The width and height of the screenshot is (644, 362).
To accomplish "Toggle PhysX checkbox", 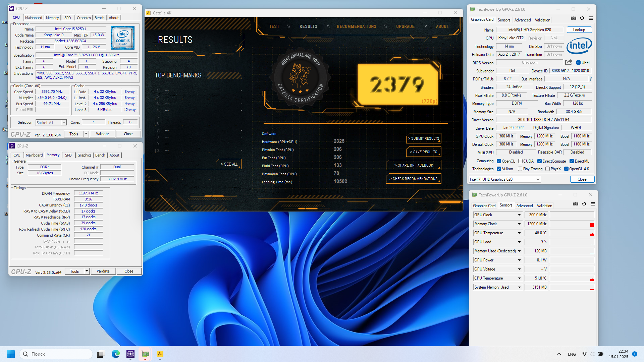I will 547,169.
